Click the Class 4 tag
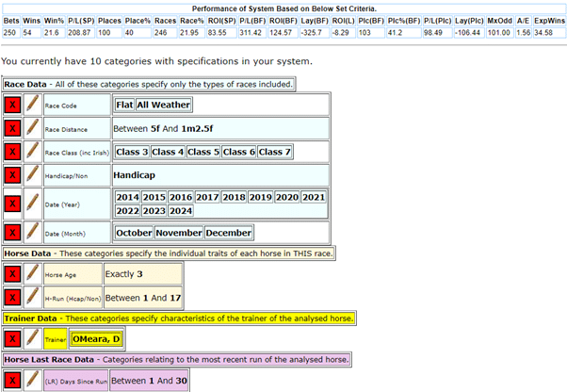The height and width of the screenshot is (392, 567). tap(168, 152)
